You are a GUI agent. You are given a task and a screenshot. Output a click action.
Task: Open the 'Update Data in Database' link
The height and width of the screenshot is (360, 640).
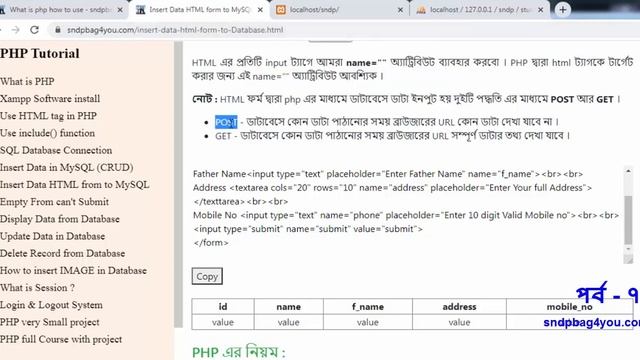tap(52, 236)
